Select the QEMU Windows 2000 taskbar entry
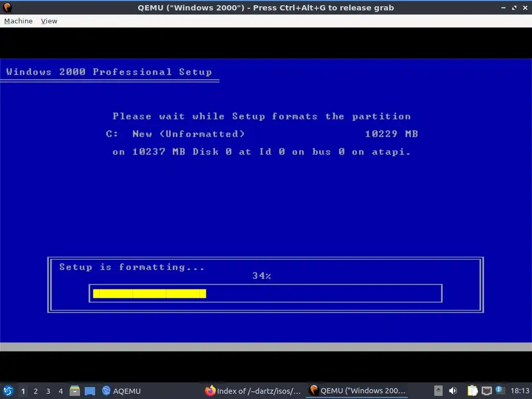 coord(357,391)
